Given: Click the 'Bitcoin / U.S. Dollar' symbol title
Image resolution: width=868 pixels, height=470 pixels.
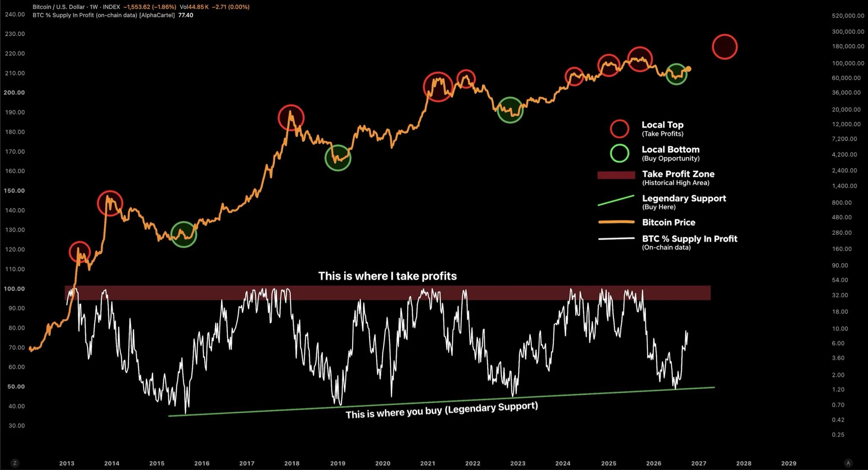Looking at the screenshot, I should tap(58, 7).
